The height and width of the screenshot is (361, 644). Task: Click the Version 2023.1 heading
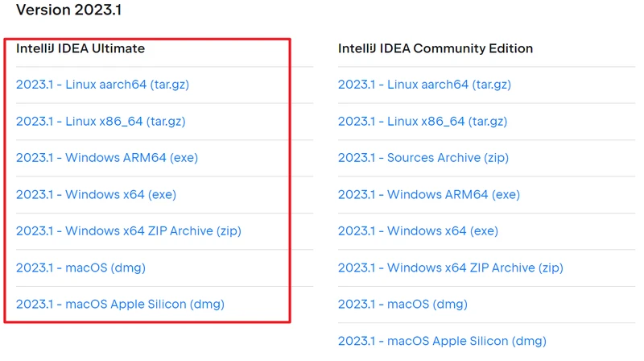coord(68,10)
